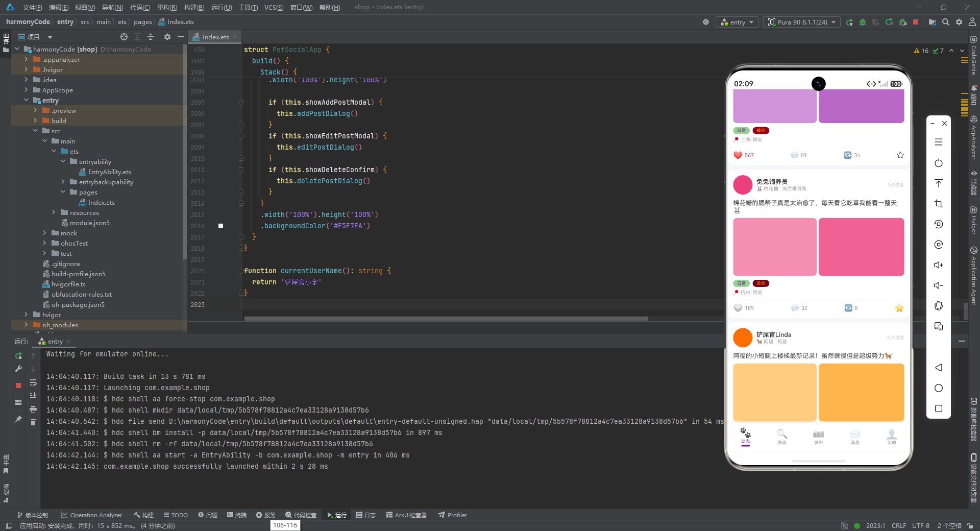Click the wrench icon in the Run panel
Screen dimensions: 980x531
pos(18,369)
